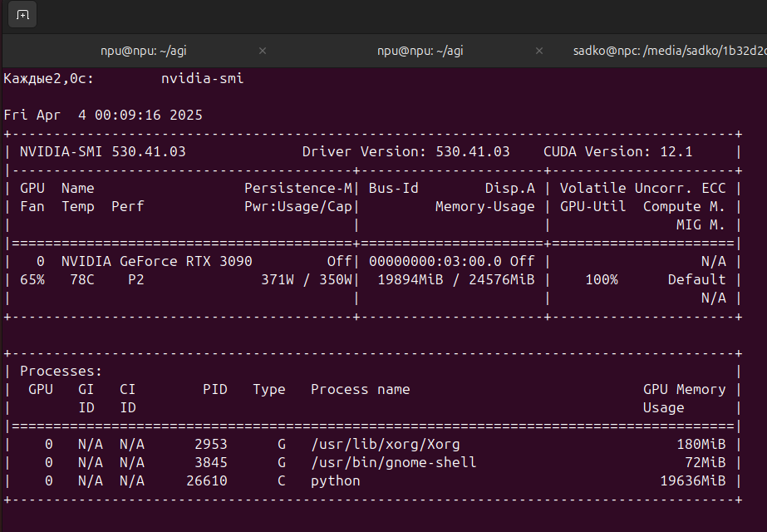Click the Driver Version 530.41.03 text
The image size is (767, 532).
coord(406,151)
